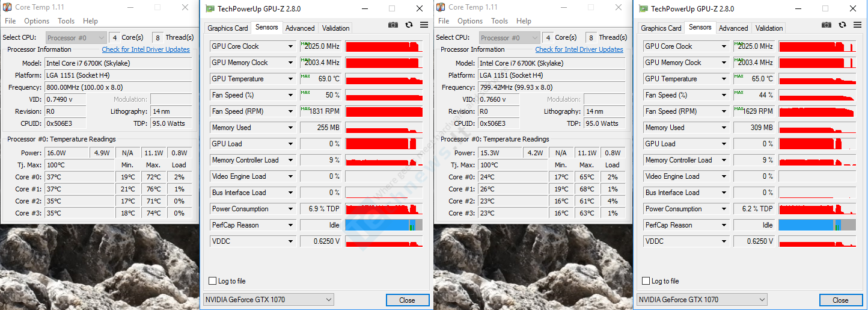868x310 pixels.
Task: Switch to Advanced tab in right GPU-Z
Action: [x=733, y=28]
